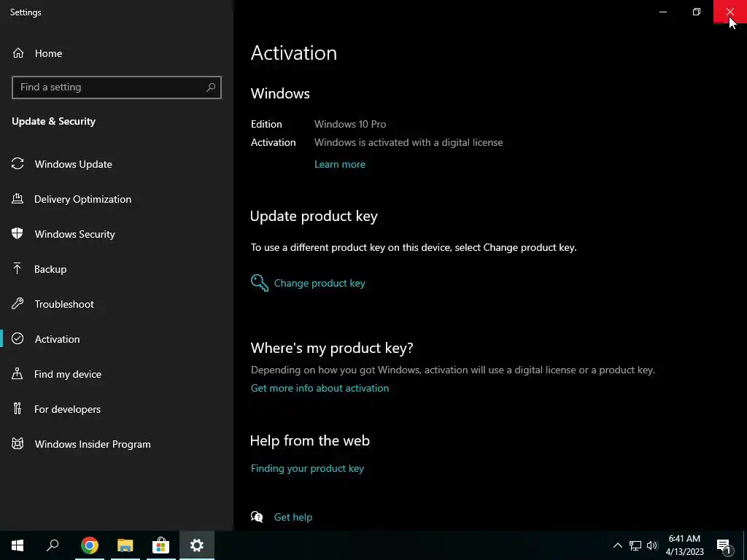Click the Update product key heading
This screenshot has height=560, width=747.
[314, 216]
